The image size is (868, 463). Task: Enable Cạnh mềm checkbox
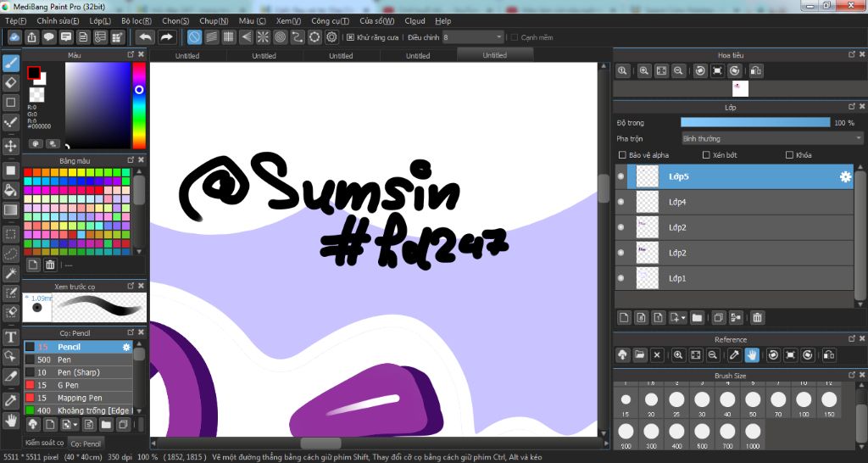pyautogui.click(x=515, y=37)
